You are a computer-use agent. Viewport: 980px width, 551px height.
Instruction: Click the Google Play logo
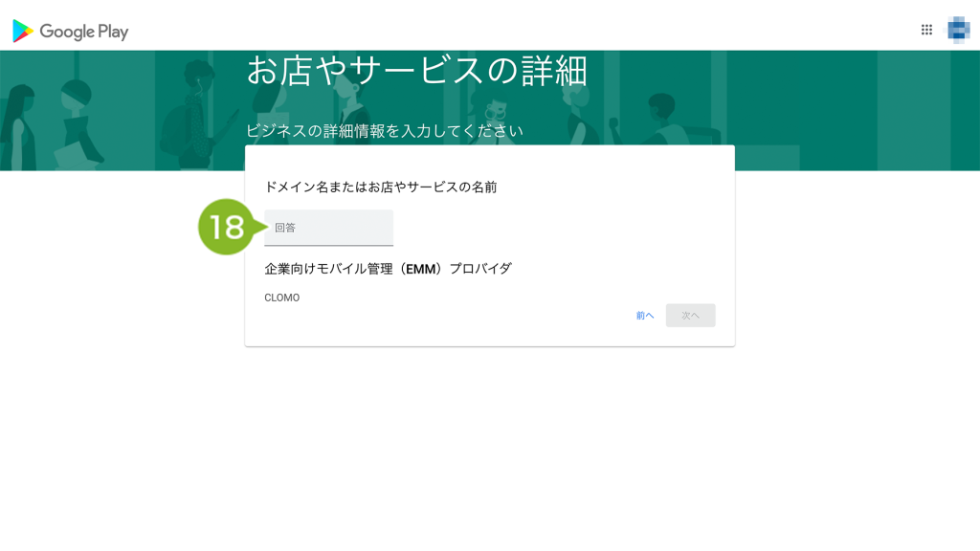(71, 31)
